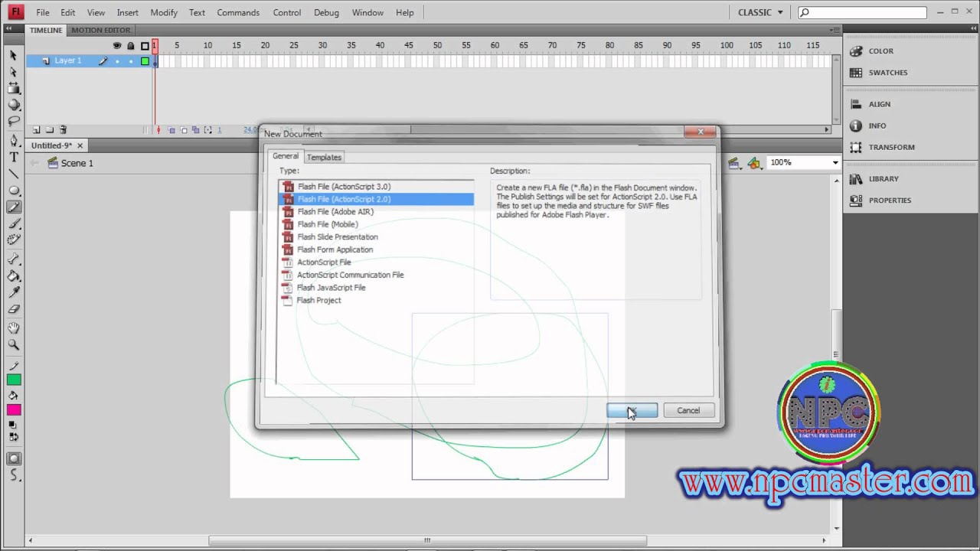Toggle lock all layers padlock icon
The width and height of the screenshot is (980, 551).
(x=131, y=46)
